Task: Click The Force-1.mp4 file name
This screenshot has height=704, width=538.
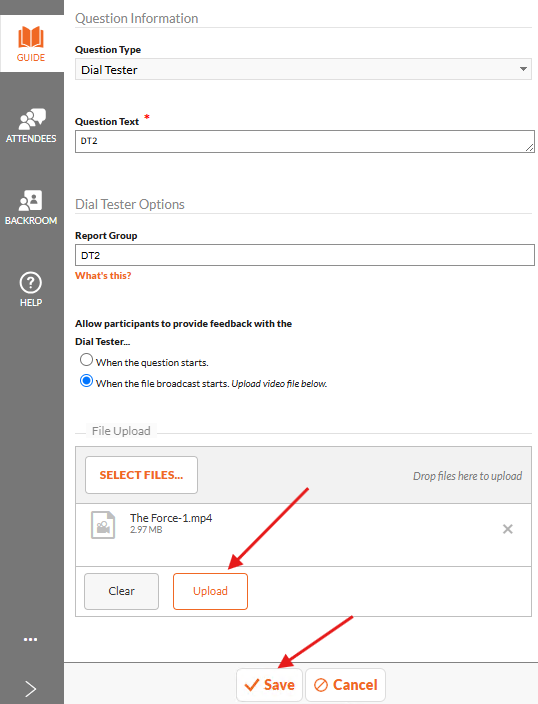Action: [171, 518]
